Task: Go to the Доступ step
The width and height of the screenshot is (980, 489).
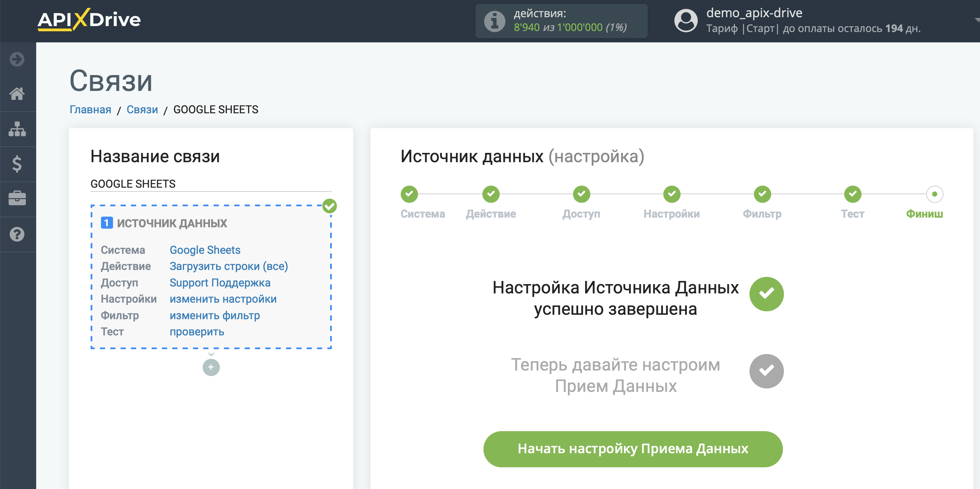Action: tap(581, 194)
